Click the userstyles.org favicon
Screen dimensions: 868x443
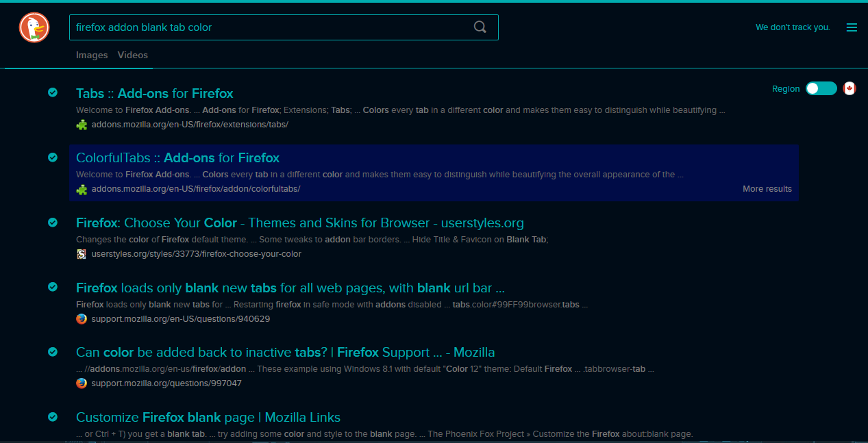(82, 254)
